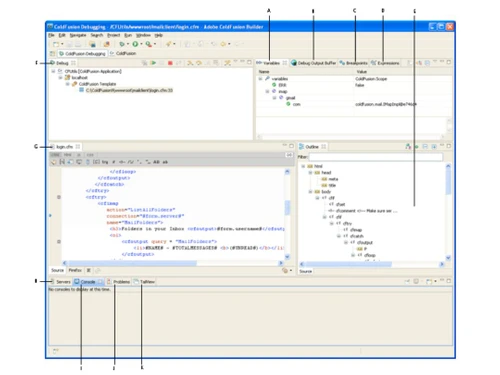This screenshot has height=375, width=500.
Task: Select the Variables tab
Action: (x=271, y=63)
